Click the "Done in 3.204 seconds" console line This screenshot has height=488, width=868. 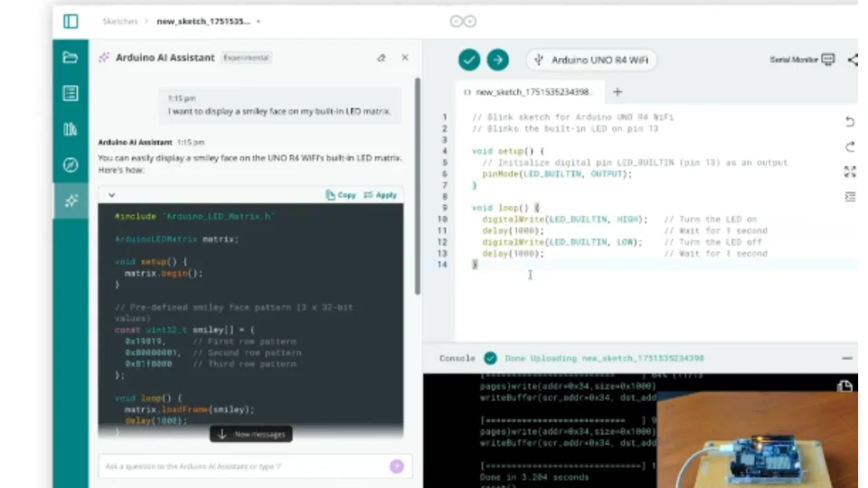click(534, 477)
